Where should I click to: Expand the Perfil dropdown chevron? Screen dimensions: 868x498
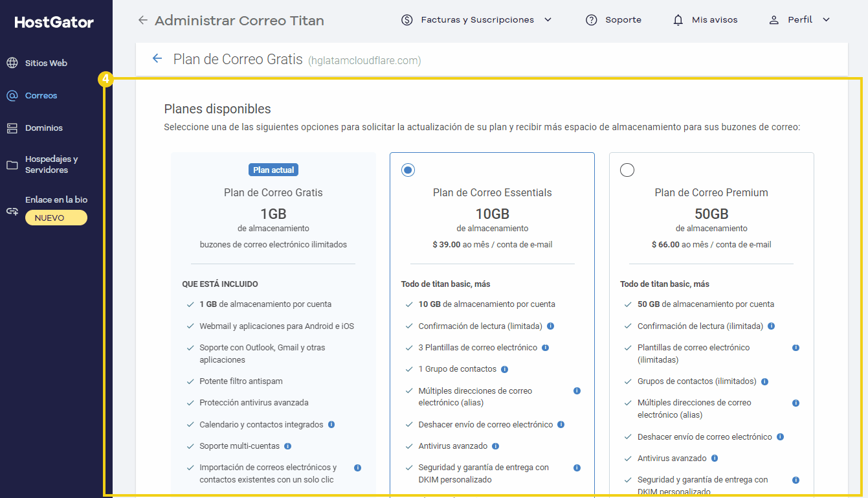point(826,20)
